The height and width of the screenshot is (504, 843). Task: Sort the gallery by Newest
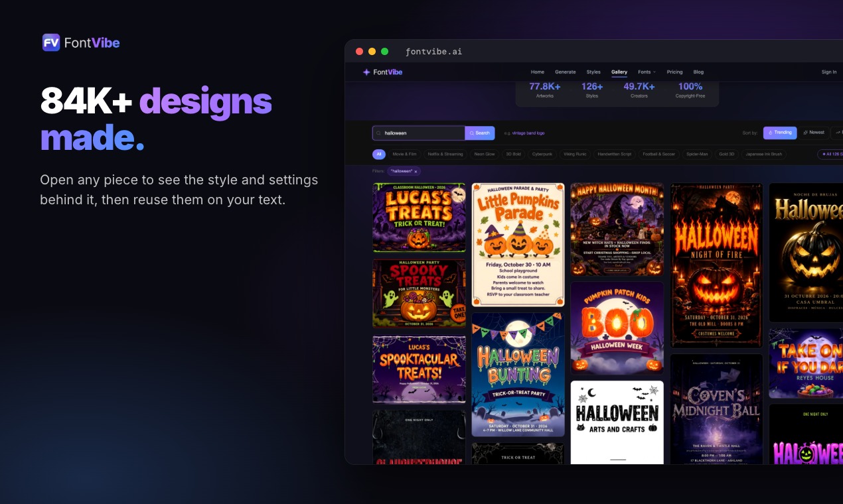tap(814, 133)
